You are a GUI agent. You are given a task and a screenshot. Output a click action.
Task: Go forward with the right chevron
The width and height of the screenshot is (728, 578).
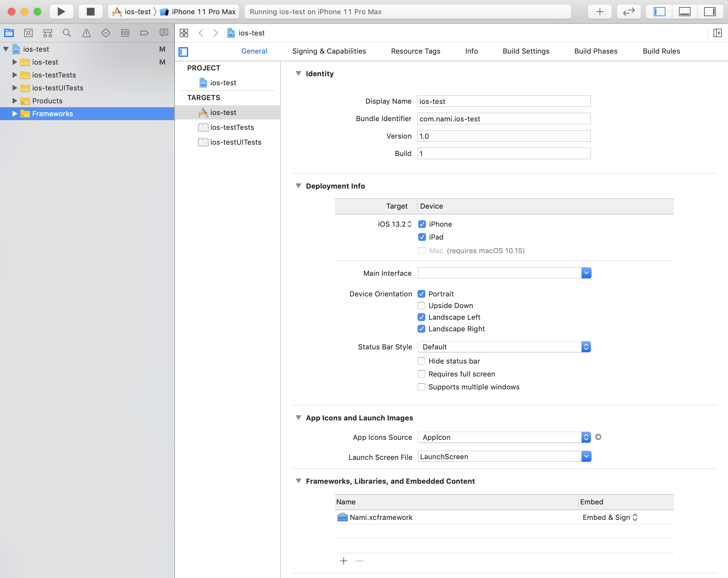(216, 33)
